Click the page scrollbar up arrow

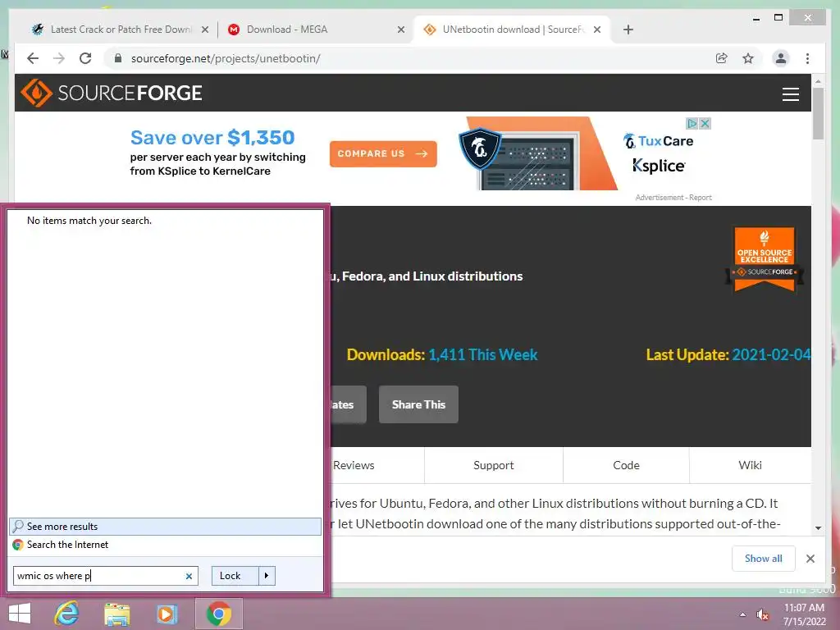[818, 81]
